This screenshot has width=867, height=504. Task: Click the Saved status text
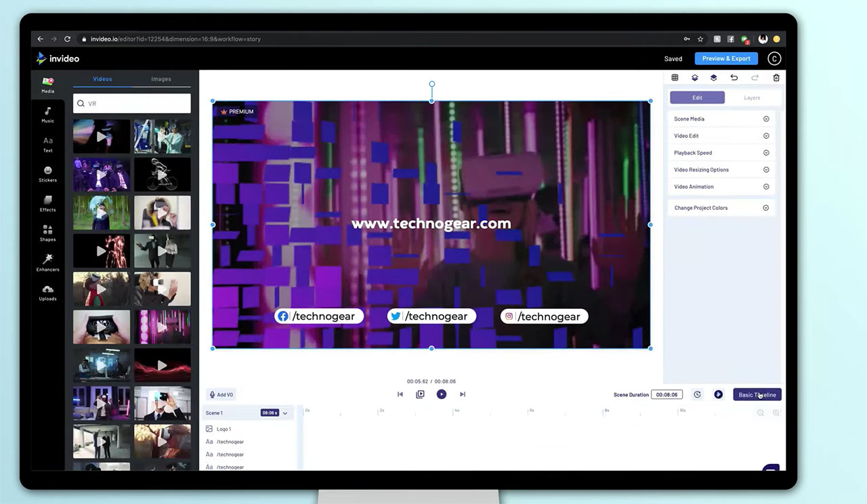click(673, 59)
